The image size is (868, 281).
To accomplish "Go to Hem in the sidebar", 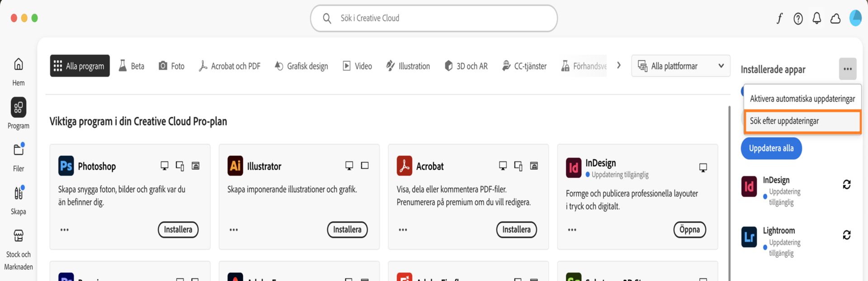I will pyautogui.click(x=19, y=72).
